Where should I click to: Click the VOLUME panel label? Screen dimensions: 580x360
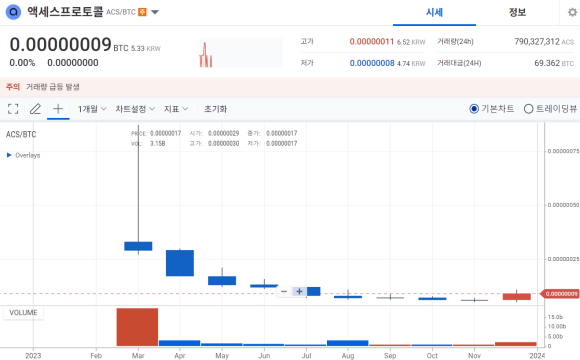coord(23,313)
